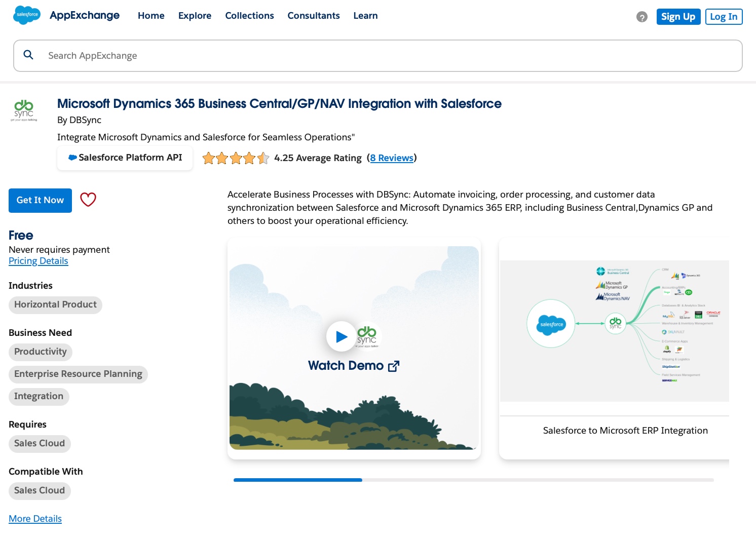The width and height of the screenshot is (756, 539).
Task: Favorite the app with the heart icon
Action: [88, 200]
